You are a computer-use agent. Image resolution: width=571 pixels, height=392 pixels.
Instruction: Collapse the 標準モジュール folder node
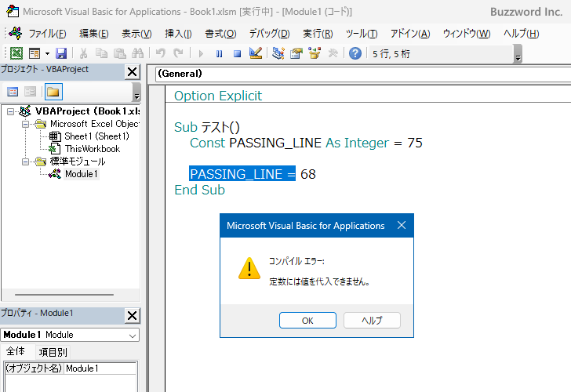24,162
